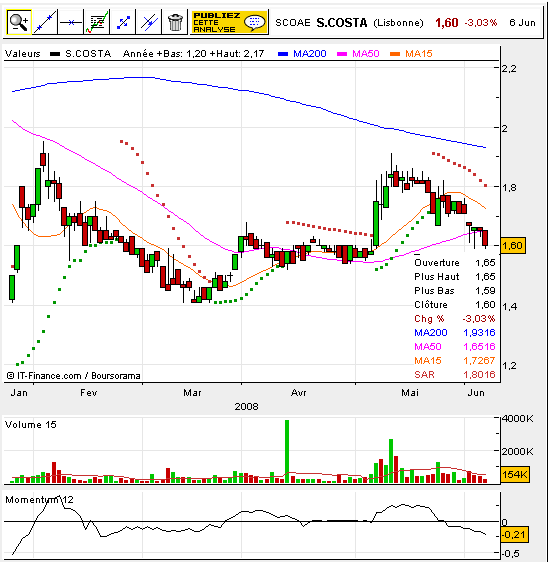Click the Mai month label on the time axis
Screen dimensions: 548x562
pyautogui.click(x=410, y=393)
